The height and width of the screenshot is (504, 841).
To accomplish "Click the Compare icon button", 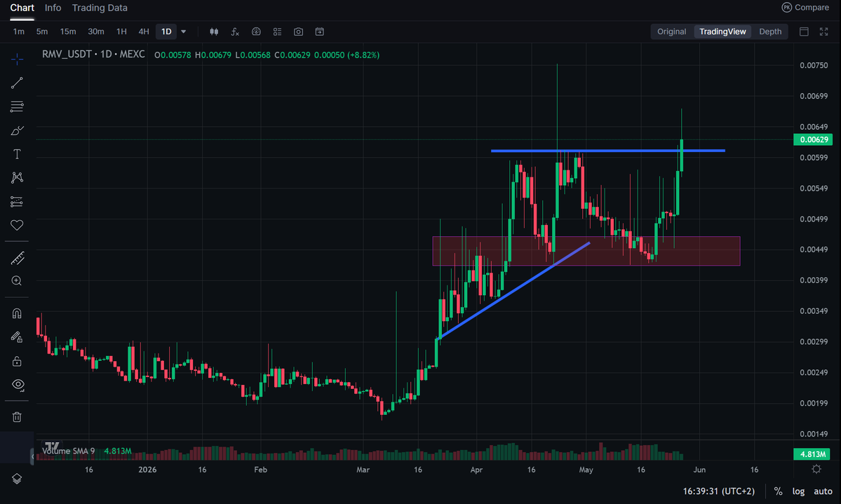I will pyautogui.click(x=805, y=8).
